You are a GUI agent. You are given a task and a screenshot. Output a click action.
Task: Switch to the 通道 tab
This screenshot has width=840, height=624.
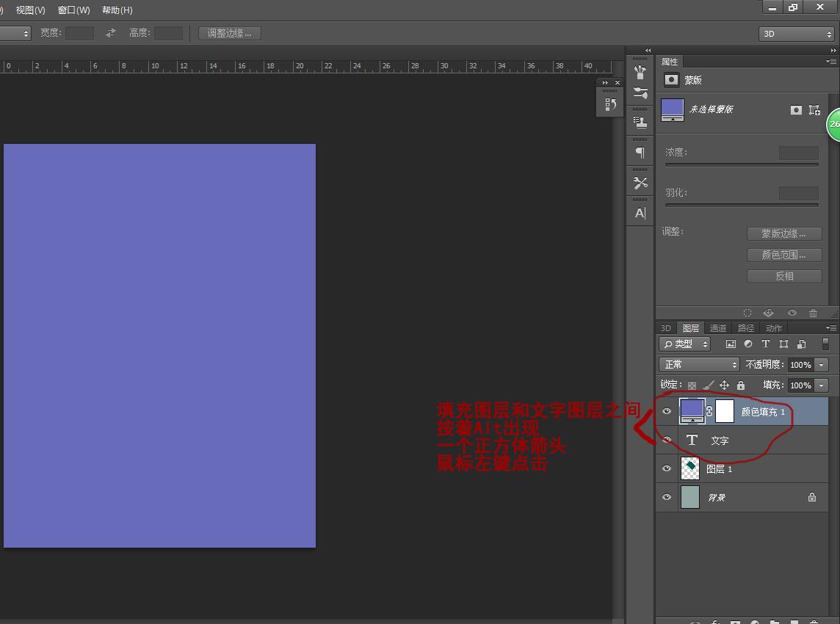click(718, 328)
